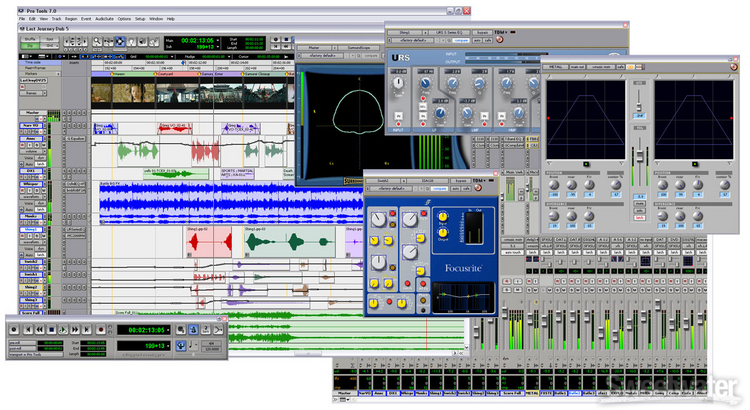
Task: Toggle Conductor tempo button in Transport
Action: 181,346
